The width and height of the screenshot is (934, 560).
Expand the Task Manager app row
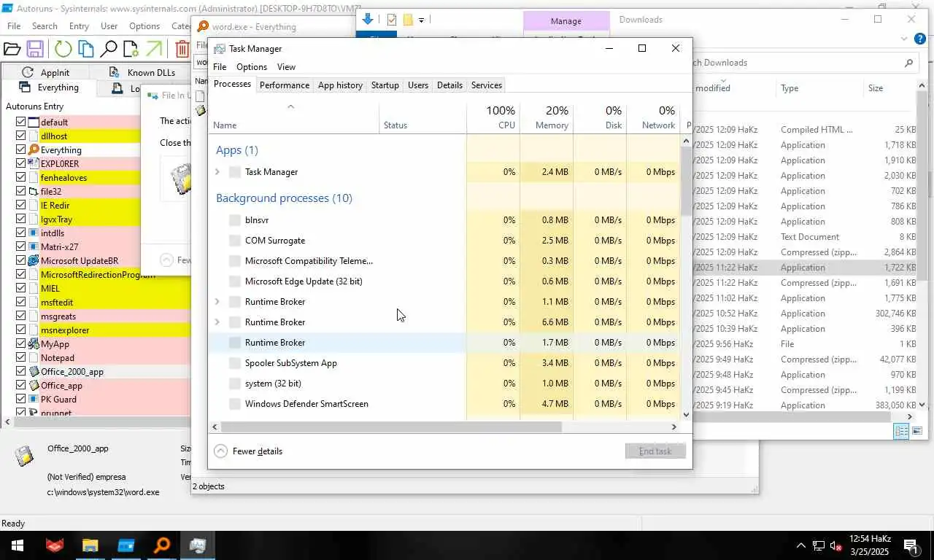(x=217, y=172)
